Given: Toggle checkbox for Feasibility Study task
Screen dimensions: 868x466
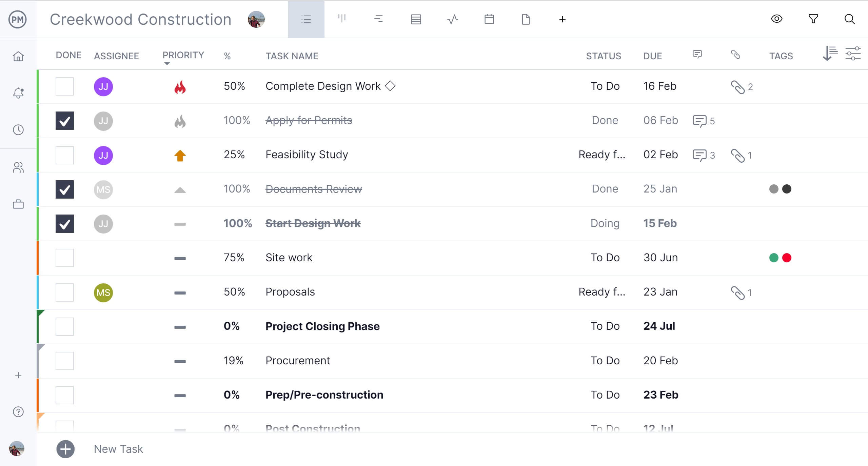Looking at the screenshot, I should click(64, 155).
